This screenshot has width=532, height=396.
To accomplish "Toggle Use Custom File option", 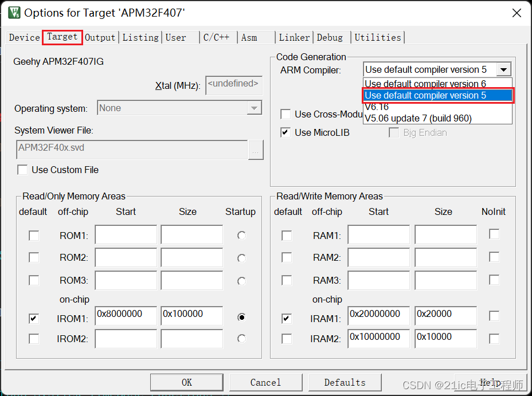I will (22, 170).
